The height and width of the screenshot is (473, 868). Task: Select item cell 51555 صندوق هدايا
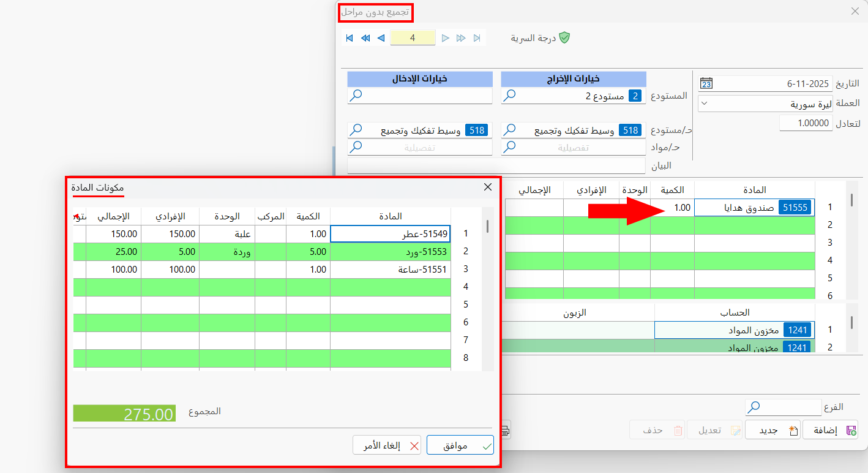point(754,208)
